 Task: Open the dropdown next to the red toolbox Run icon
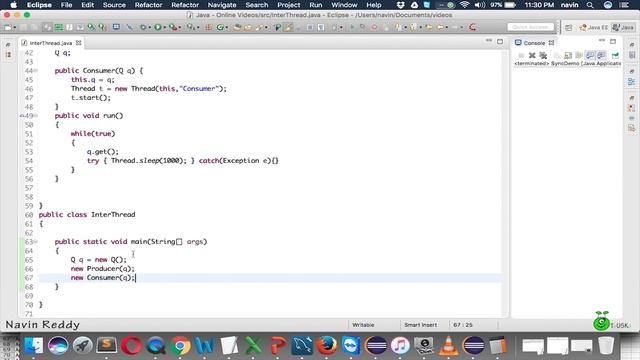(x=180, y=27)
